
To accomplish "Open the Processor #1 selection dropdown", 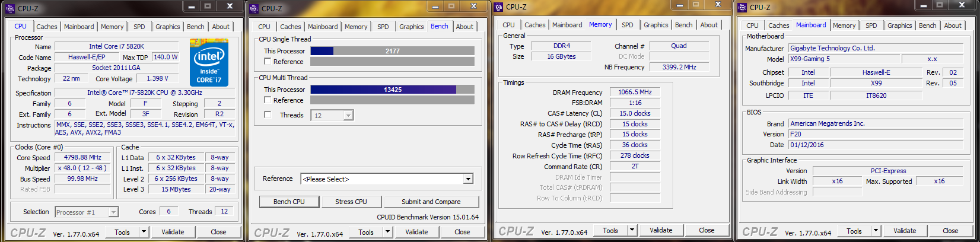I will (x=113, y=212).
